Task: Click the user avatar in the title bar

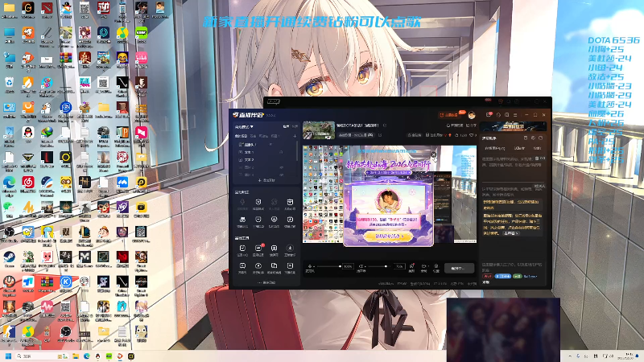Action: (472, 115)
